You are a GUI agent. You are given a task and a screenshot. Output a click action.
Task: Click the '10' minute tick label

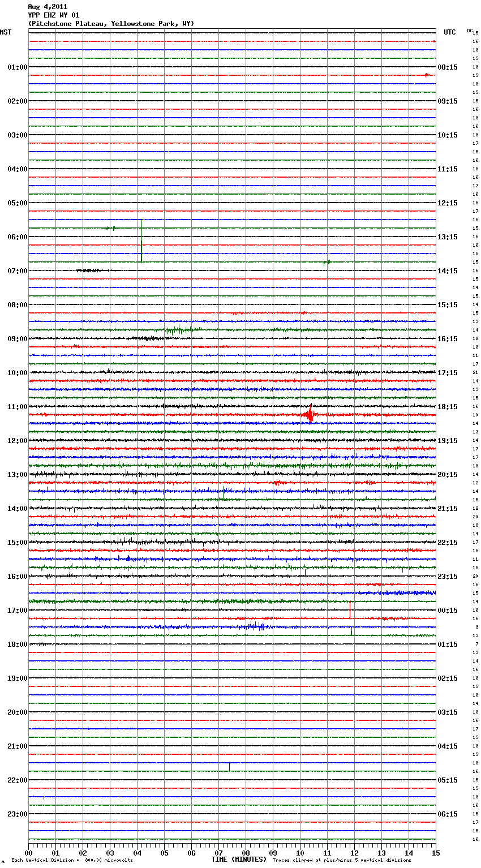300,853
